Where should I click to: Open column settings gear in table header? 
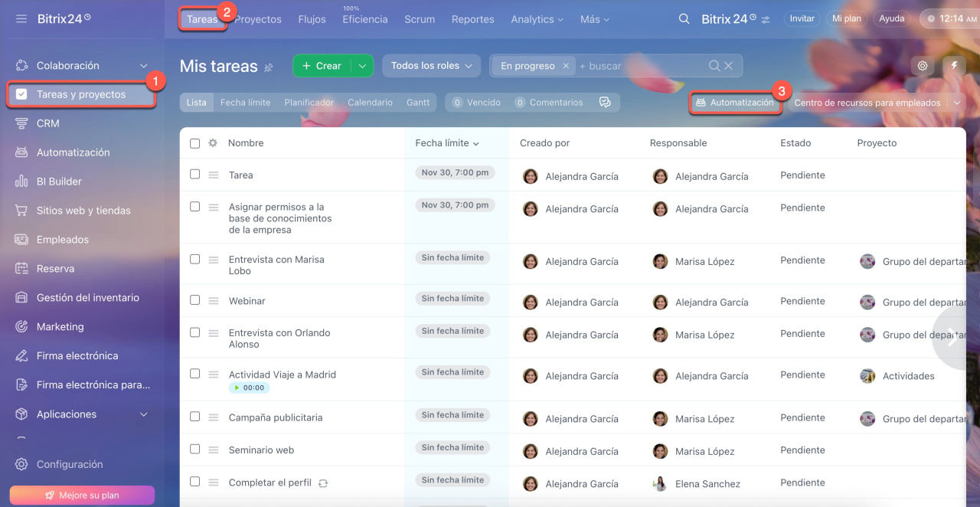coord(213,143)
